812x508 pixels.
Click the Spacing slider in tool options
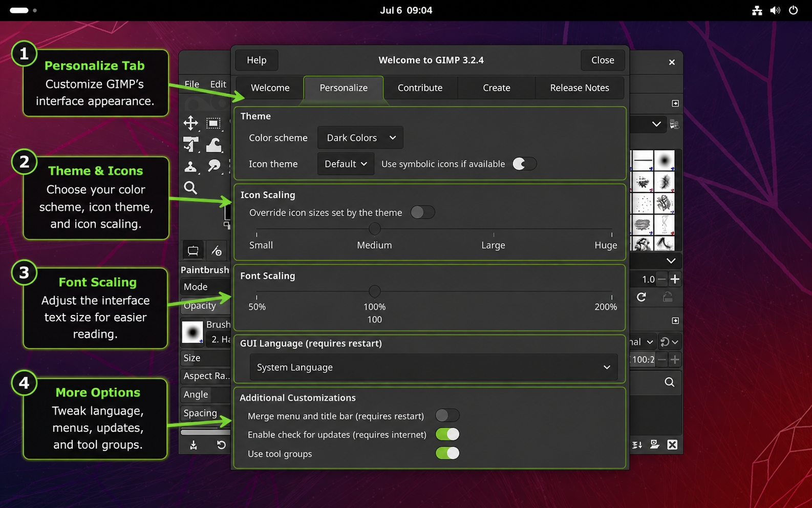click(x=206, y=413)
